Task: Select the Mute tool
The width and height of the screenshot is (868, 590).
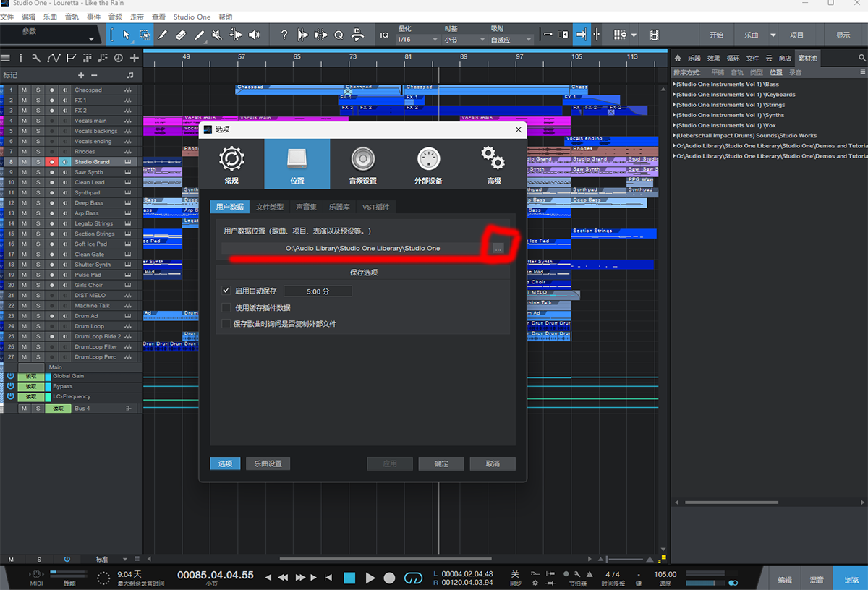Action: point(218,35)
